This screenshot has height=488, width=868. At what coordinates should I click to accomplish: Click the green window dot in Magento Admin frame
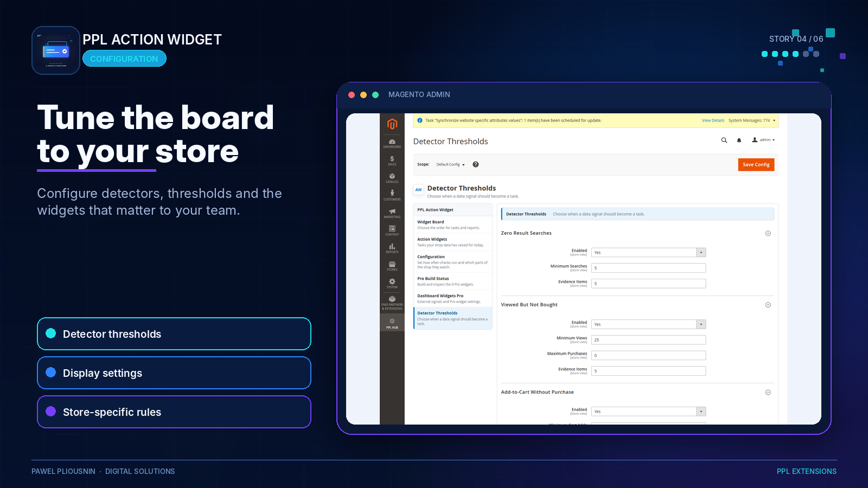tap(375, 95)
